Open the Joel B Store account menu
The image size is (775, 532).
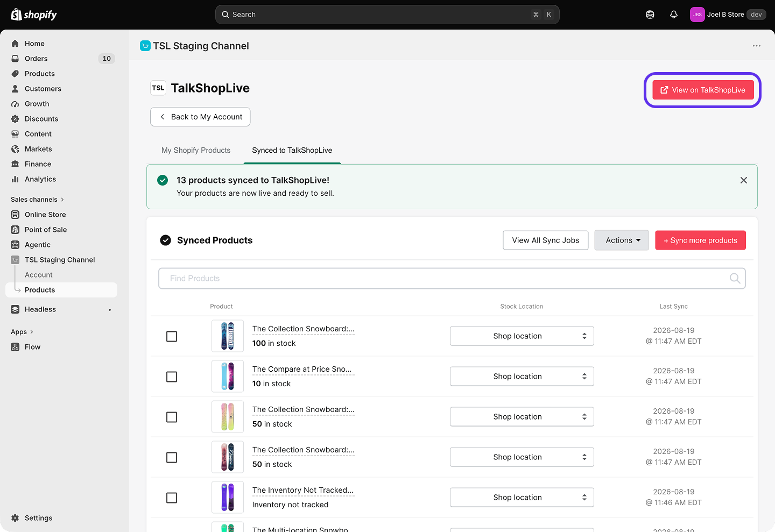click(728, 15)
